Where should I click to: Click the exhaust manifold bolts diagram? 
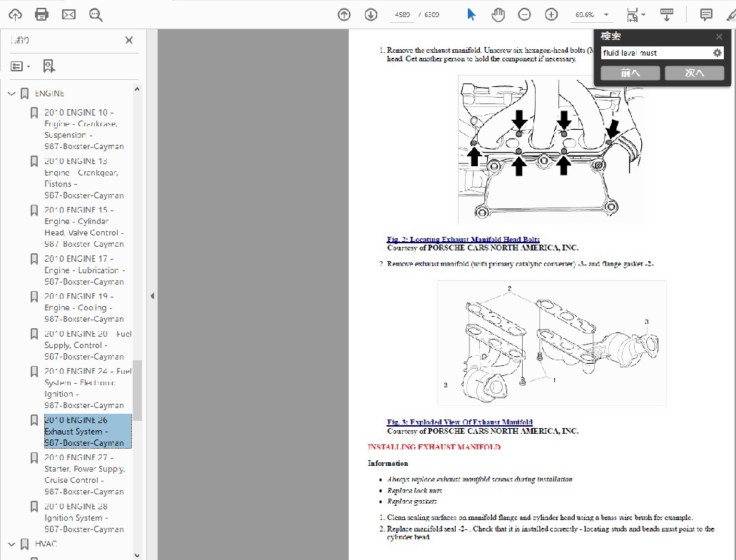coord(551,149)
